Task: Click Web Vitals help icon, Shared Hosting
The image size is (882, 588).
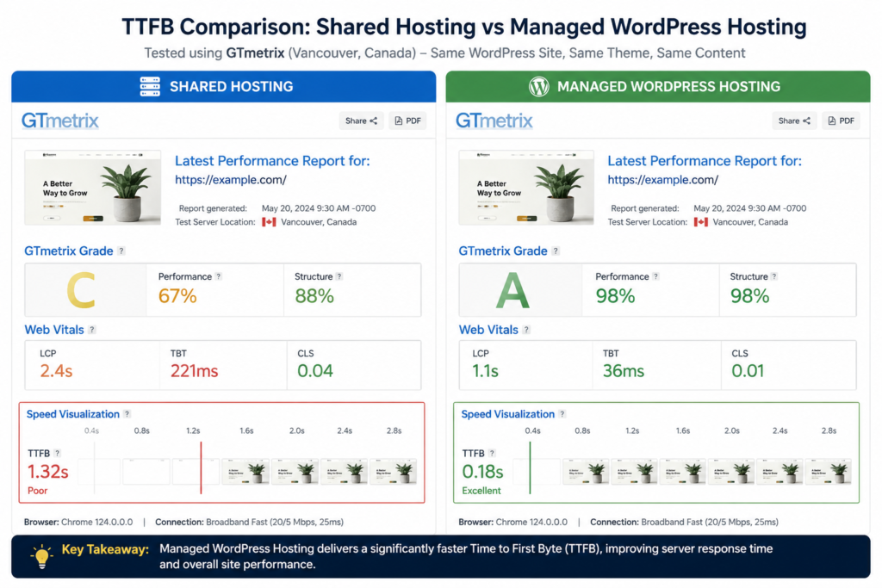Action: pos(92,330)
